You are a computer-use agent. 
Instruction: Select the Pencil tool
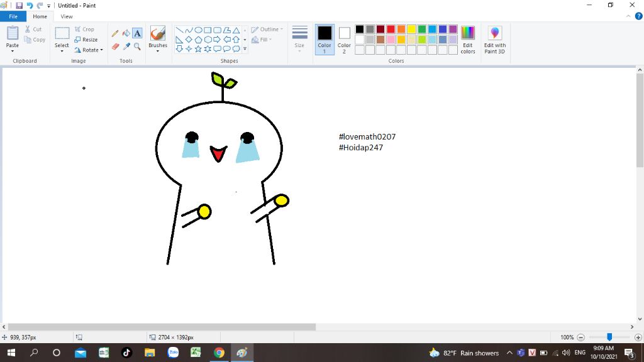point(115,33)
